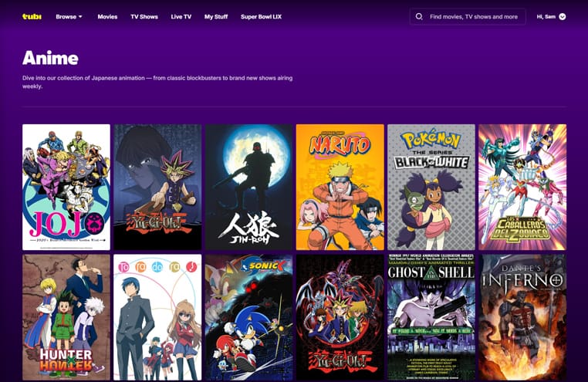Image resolution: width=588 pixels, height=382 pixels.
Task: Click the Tubi logo
Action: point(32,16)
